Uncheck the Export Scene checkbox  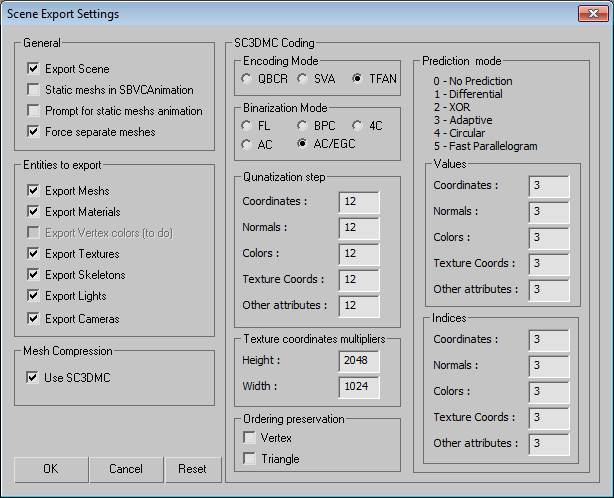pyautogui.click(x=34, y=69)
